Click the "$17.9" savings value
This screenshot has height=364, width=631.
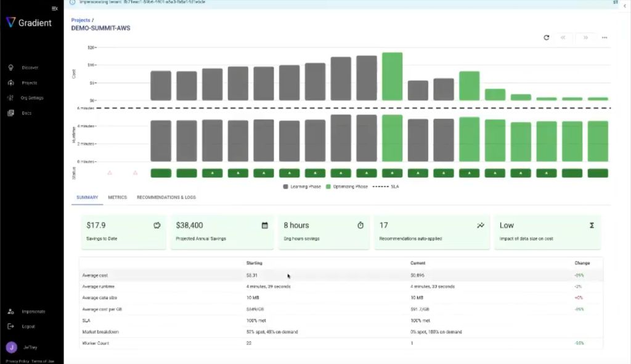(x=96, y=225)
